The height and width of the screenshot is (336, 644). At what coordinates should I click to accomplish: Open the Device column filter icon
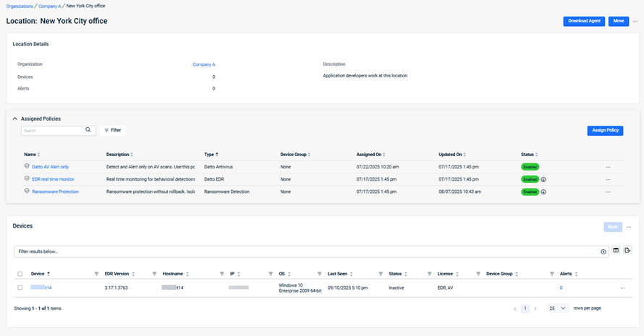(97, 274)
